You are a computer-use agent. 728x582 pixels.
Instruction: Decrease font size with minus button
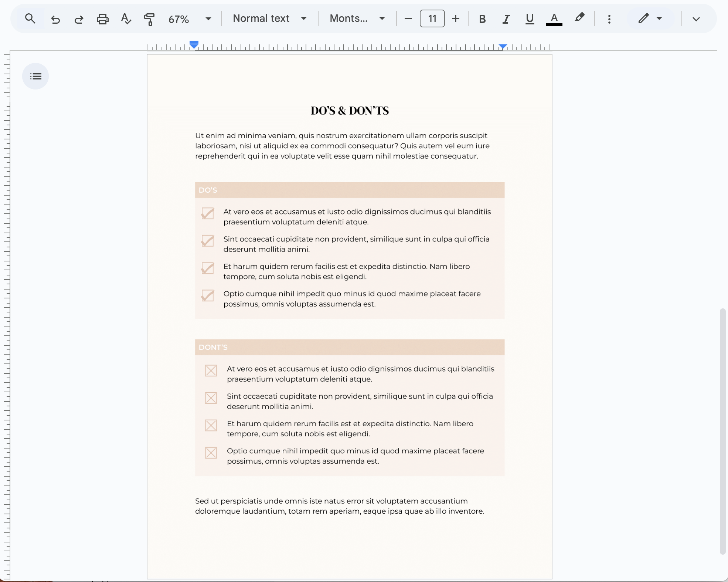[x=408, y=18]
